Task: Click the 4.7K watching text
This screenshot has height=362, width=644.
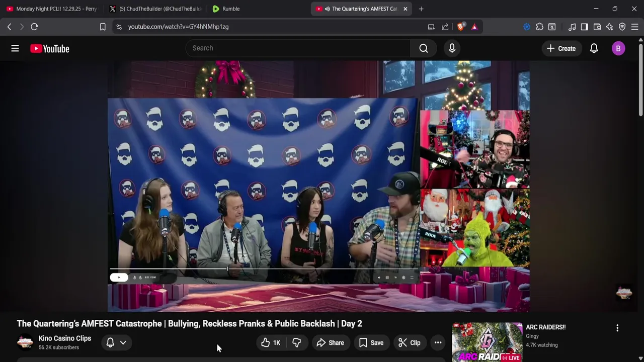Action: coord(541,345)
